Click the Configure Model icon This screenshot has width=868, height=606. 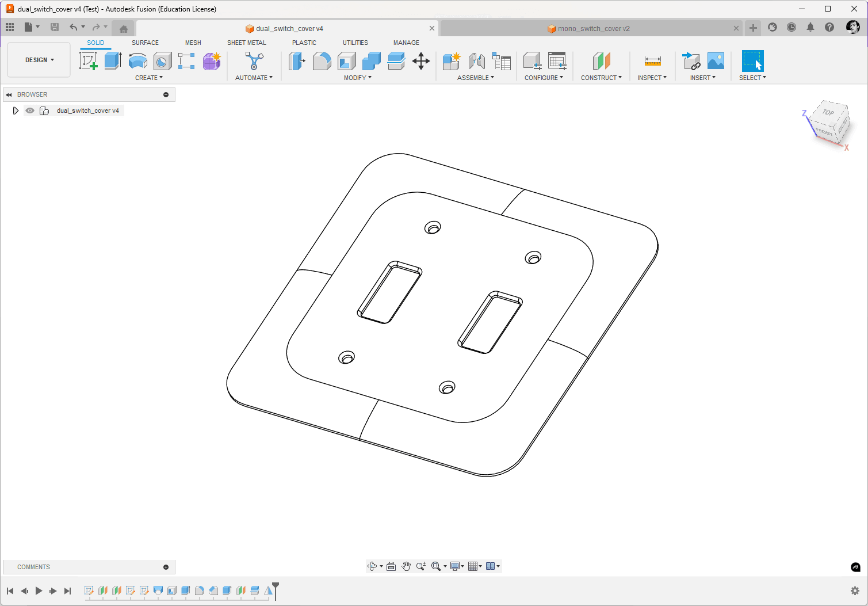tap(532, 61)
